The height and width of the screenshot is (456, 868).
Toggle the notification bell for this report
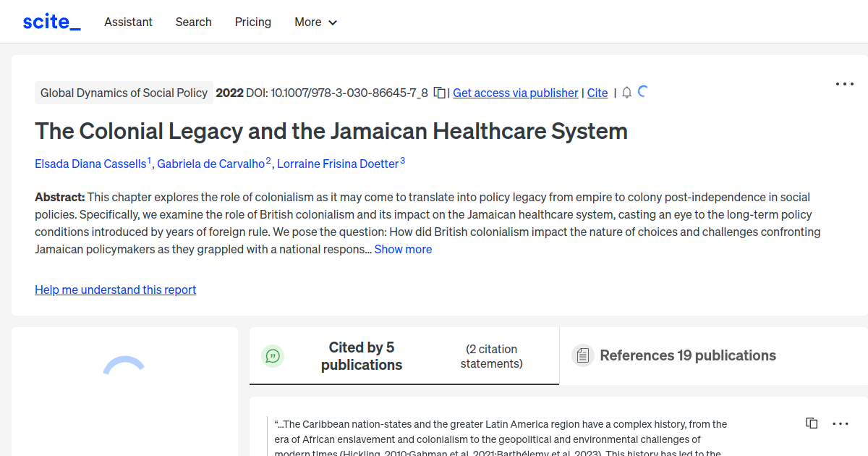pos(626,93)
